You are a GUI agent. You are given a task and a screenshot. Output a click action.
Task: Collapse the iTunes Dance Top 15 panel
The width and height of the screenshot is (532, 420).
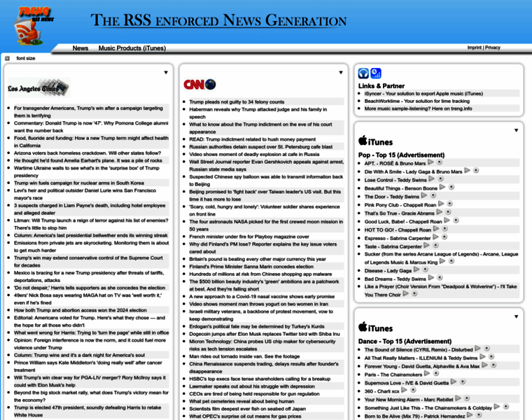516,317
